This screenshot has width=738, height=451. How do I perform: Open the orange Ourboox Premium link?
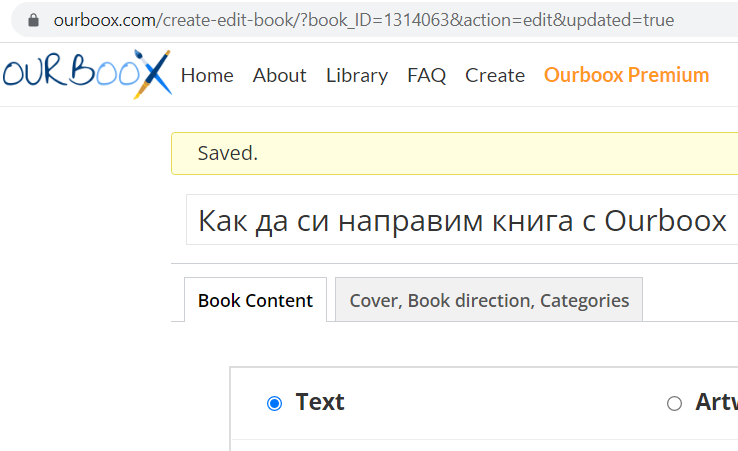pyautogui.click(x=627, y=75)
